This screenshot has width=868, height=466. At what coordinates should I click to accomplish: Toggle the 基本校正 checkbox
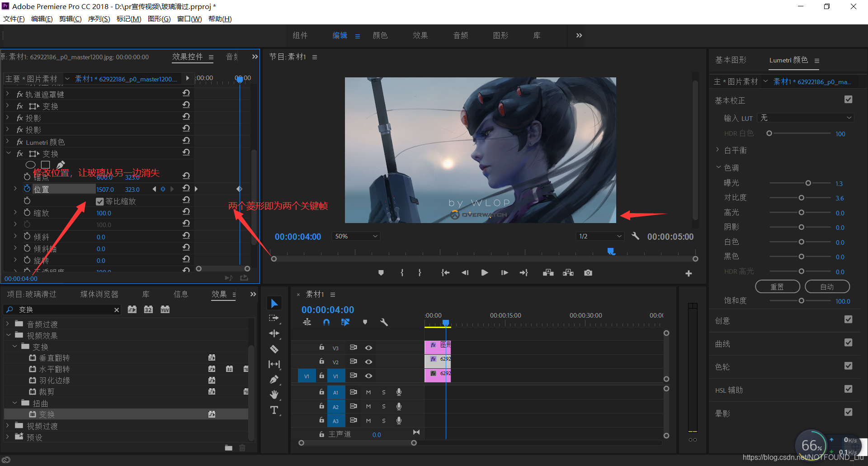pos(848,100)
